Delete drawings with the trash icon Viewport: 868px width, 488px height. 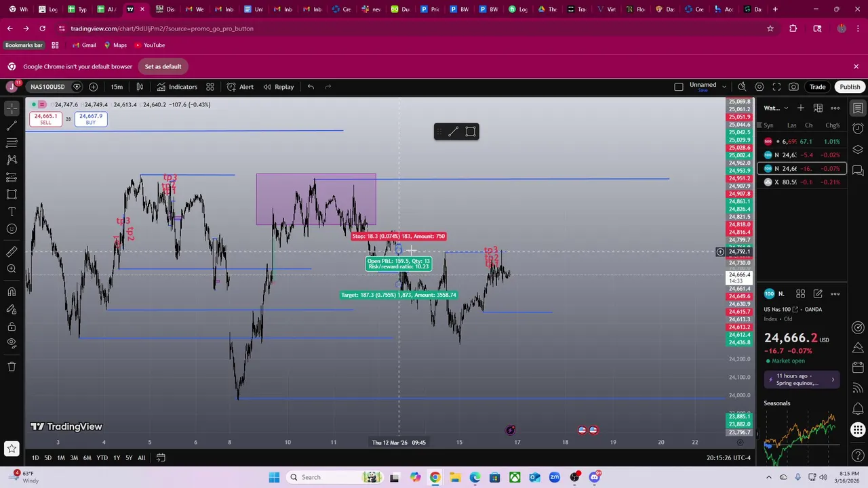[12, 367]
